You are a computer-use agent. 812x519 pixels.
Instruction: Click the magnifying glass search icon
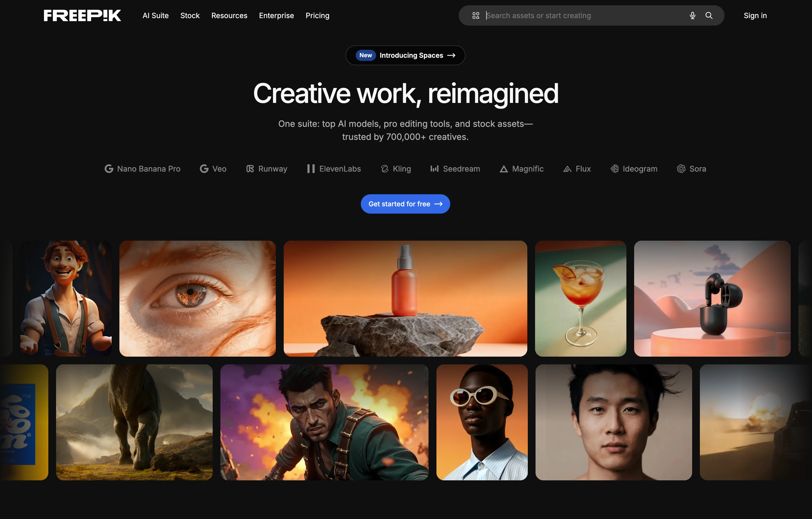click(709, 15)
